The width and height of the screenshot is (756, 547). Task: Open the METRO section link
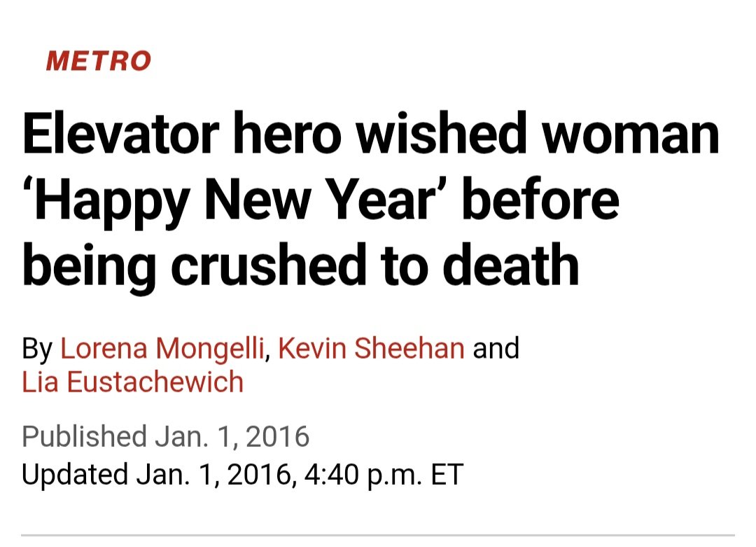(98, 62)
